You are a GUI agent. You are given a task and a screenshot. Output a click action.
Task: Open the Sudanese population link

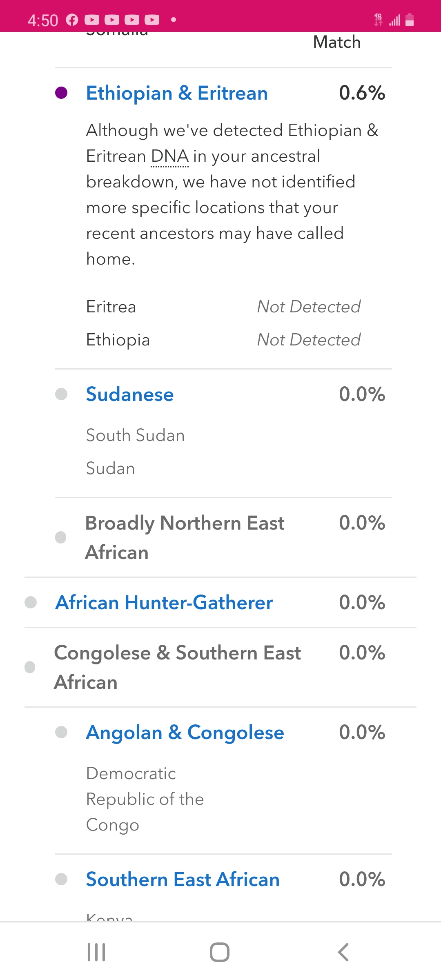[x=130, y=394]
